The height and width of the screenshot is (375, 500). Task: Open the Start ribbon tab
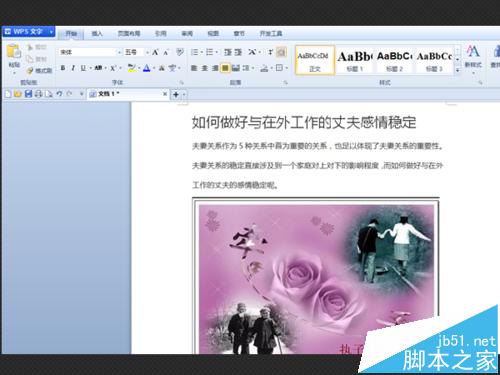[x=71, y=33]
